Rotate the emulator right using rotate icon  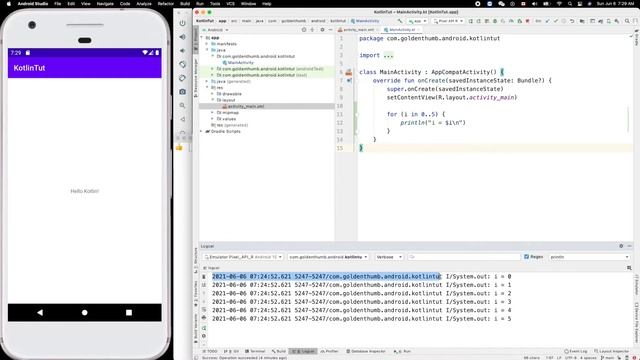182,78
